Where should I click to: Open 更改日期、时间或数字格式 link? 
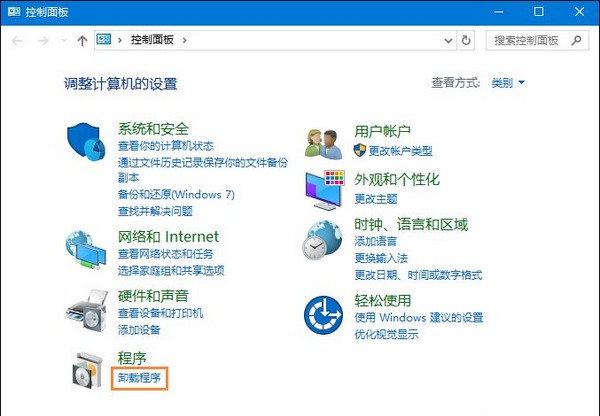click(x=418, y=275)
